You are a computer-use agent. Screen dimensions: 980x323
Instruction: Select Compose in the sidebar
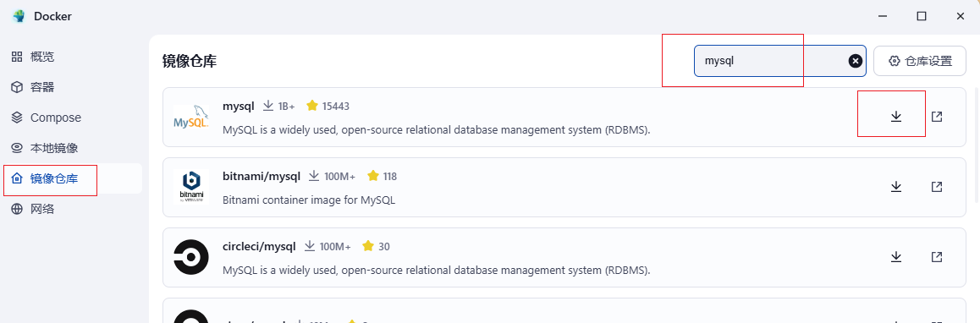click(x=72, y=118)
